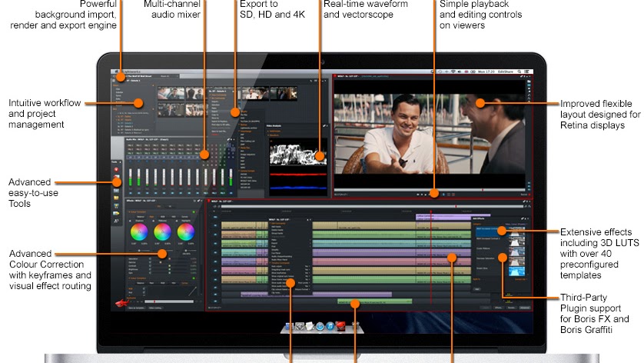Click the bottom pen-like icon in Tools panel

tap(116, 221)
